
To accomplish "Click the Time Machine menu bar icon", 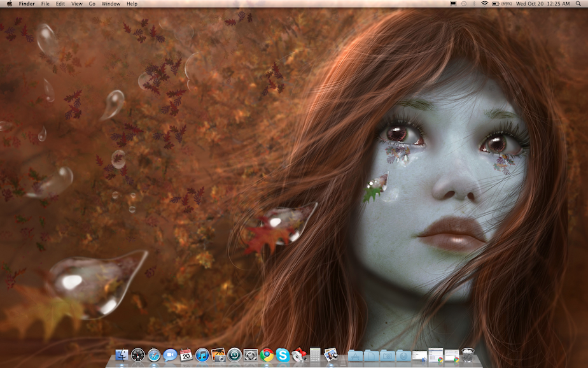I will 464,4.
